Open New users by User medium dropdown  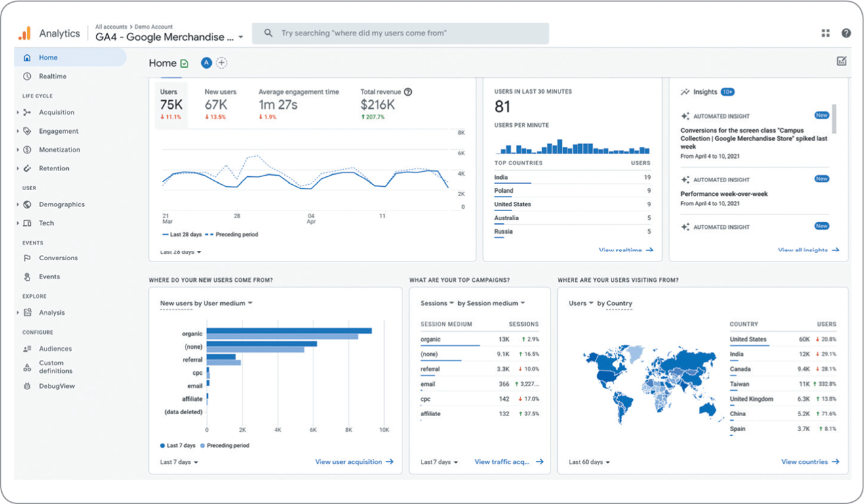[206, 303]
